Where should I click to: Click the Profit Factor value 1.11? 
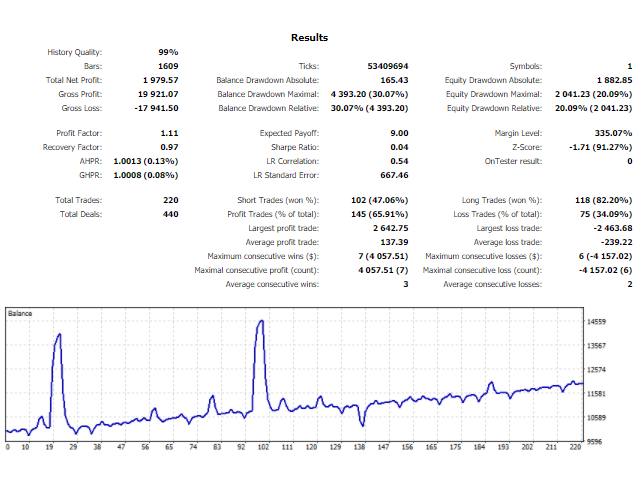[169, 133]
